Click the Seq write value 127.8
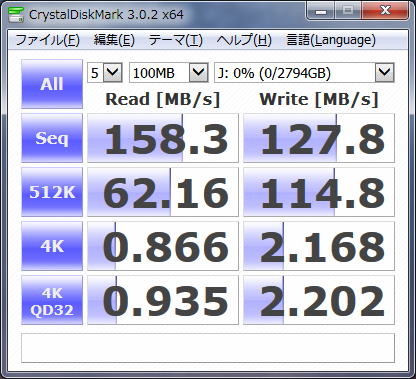The height and width of the screenshot is (379, 416). click(319, 138)
